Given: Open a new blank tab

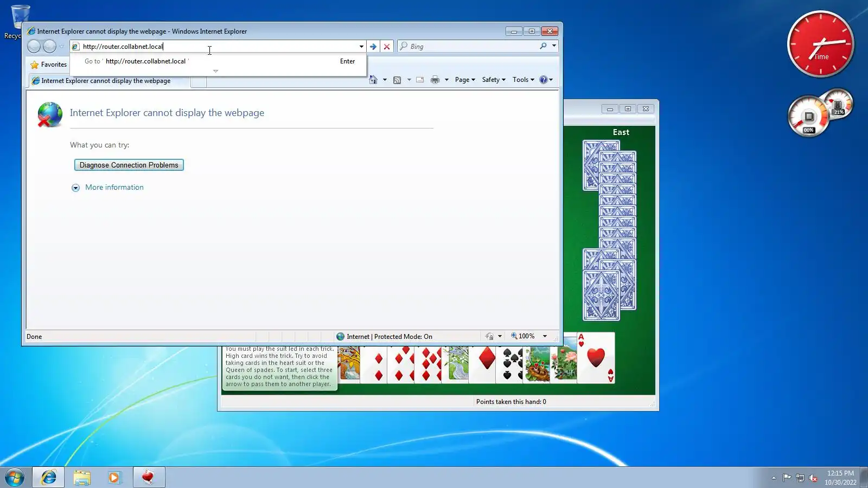Looking at the screenshot, I should [199, 81].
